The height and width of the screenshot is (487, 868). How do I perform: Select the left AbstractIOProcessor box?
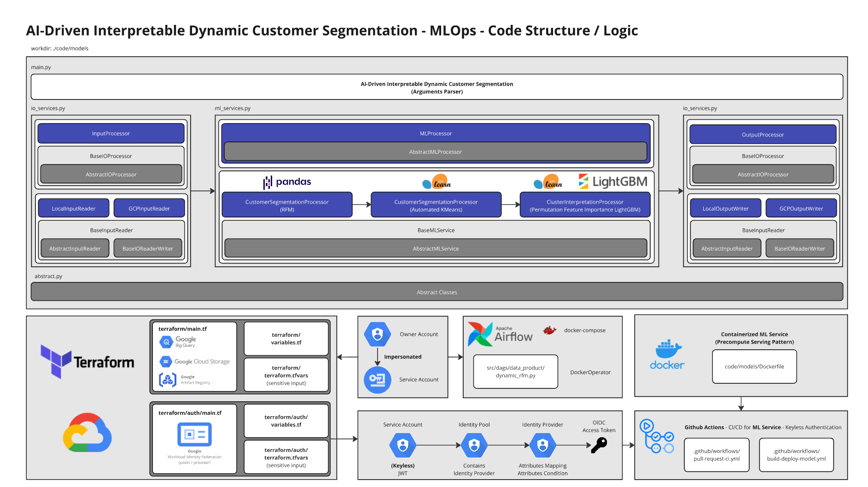(x=111, y=174)
